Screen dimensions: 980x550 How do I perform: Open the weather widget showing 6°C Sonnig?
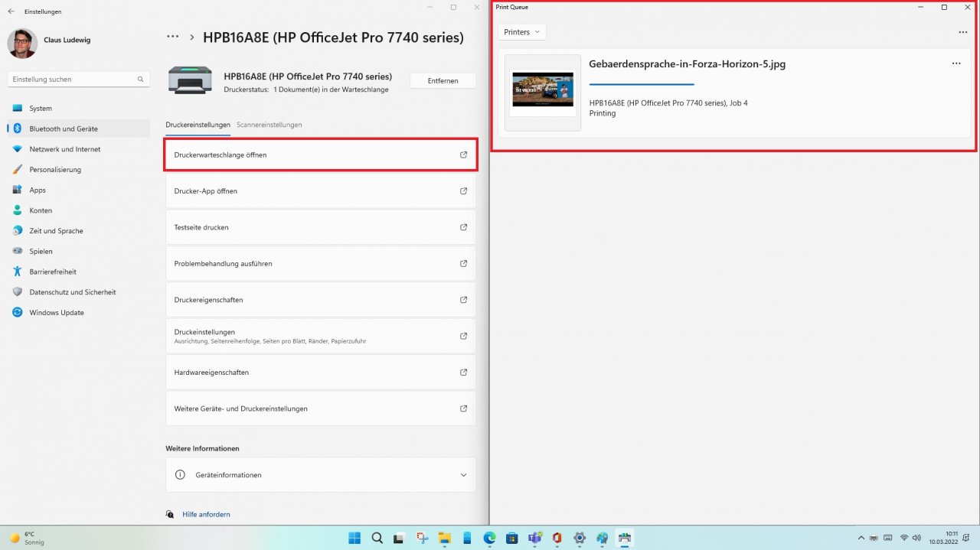pyautogui.click(x=28, y=538)
